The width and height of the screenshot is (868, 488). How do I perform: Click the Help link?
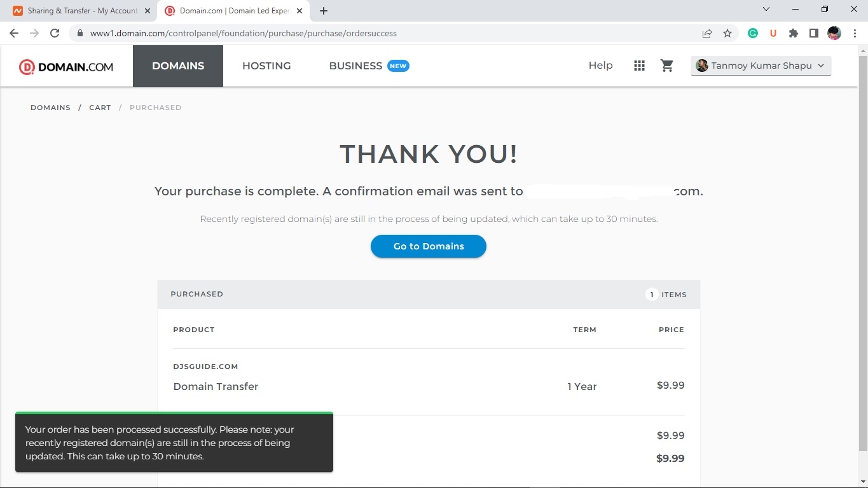(600, 66)
